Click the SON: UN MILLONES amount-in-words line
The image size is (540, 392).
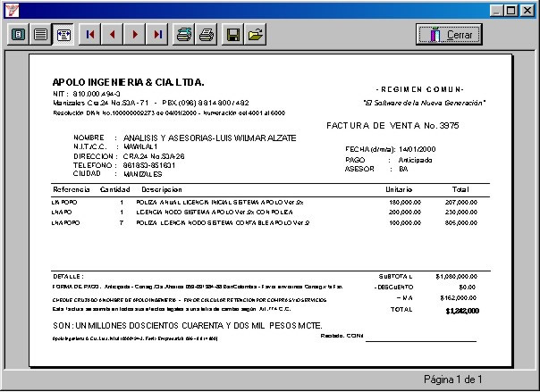click(x=188, y=325)
